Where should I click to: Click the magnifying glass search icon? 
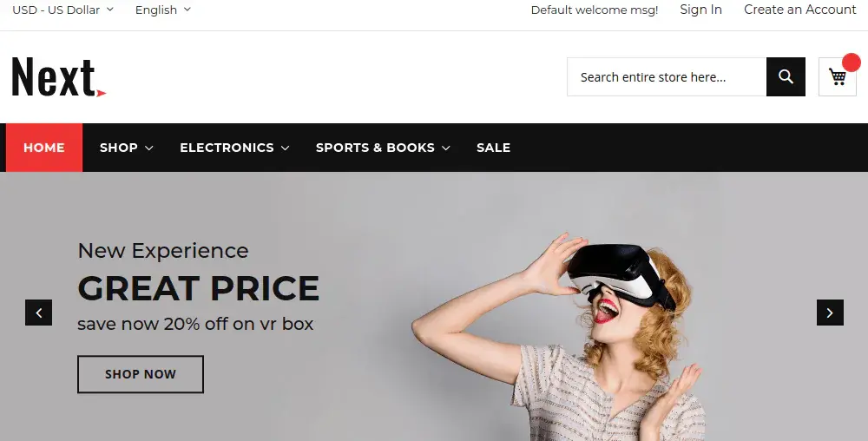[x=786, y=77]
